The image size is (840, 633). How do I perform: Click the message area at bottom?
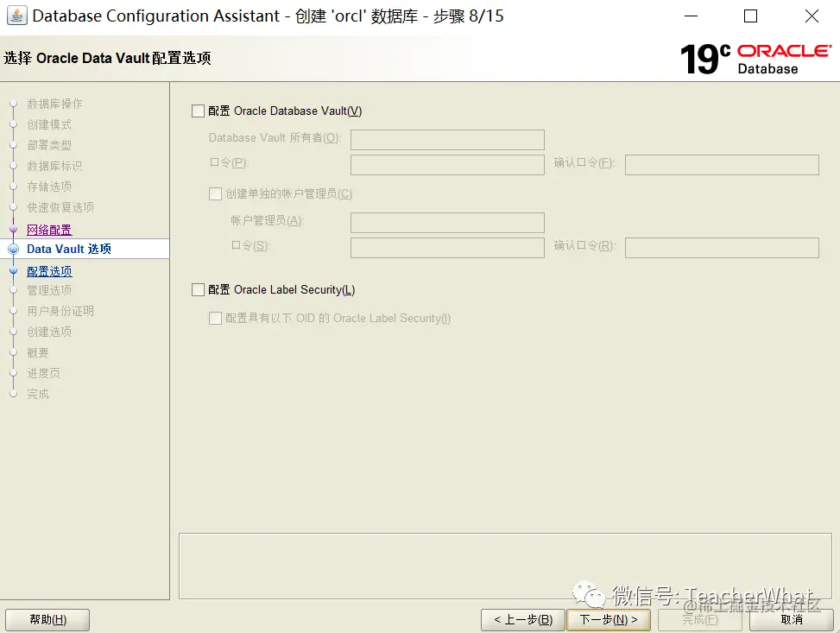point(505,566)
